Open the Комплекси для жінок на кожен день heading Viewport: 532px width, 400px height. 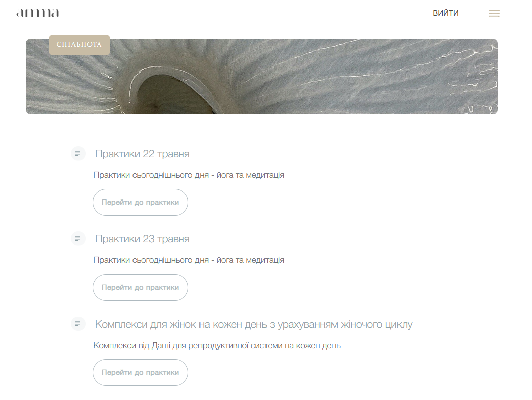pyautogui.click(x=253, y=324)
